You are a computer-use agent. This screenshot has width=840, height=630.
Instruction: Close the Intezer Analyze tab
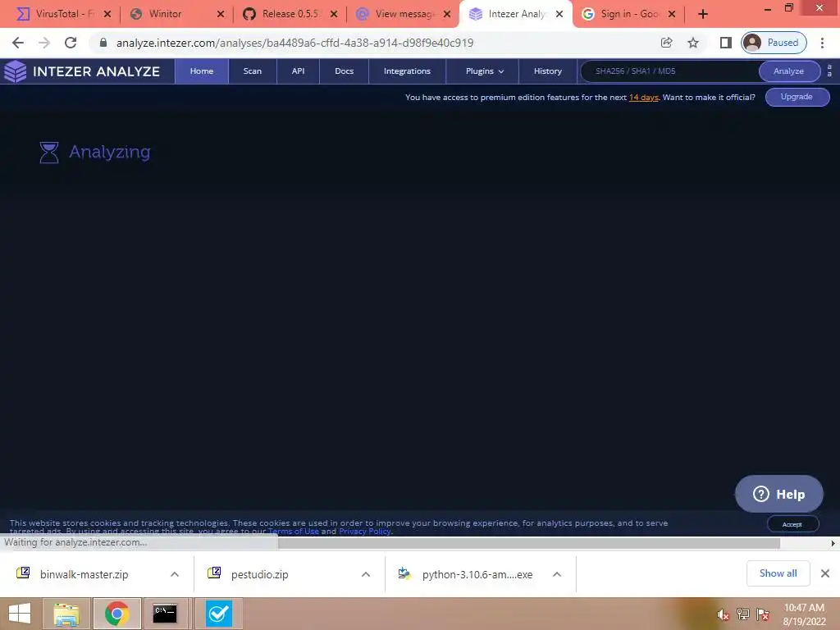pyautogui.click(x=559, y=14)
